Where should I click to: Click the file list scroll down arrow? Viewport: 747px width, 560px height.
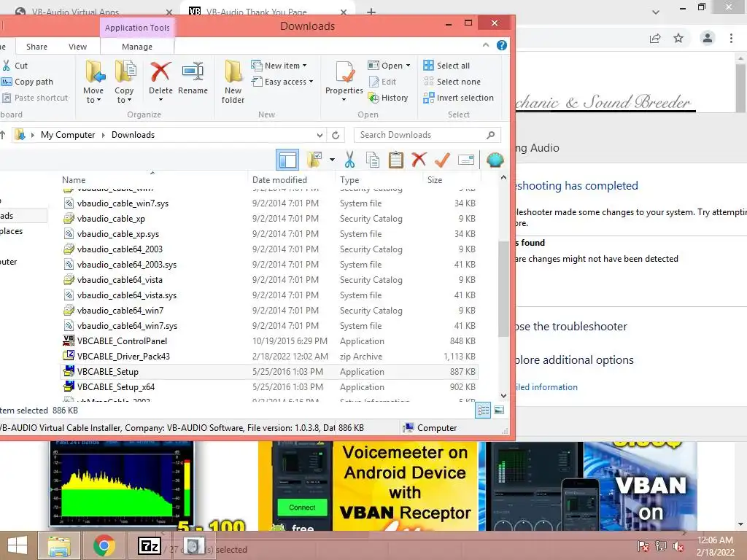pos(503,396)
